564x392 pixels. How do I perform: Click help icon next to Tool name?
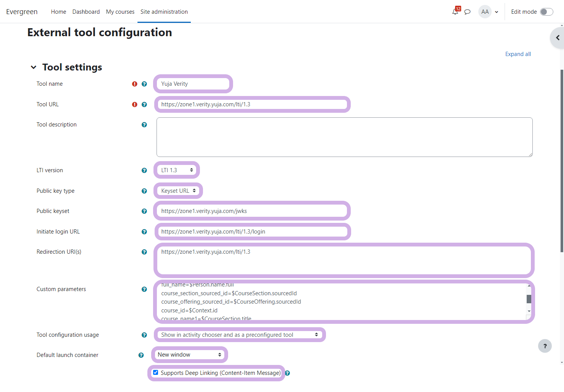pyautogui.click(x=144, y=84)
